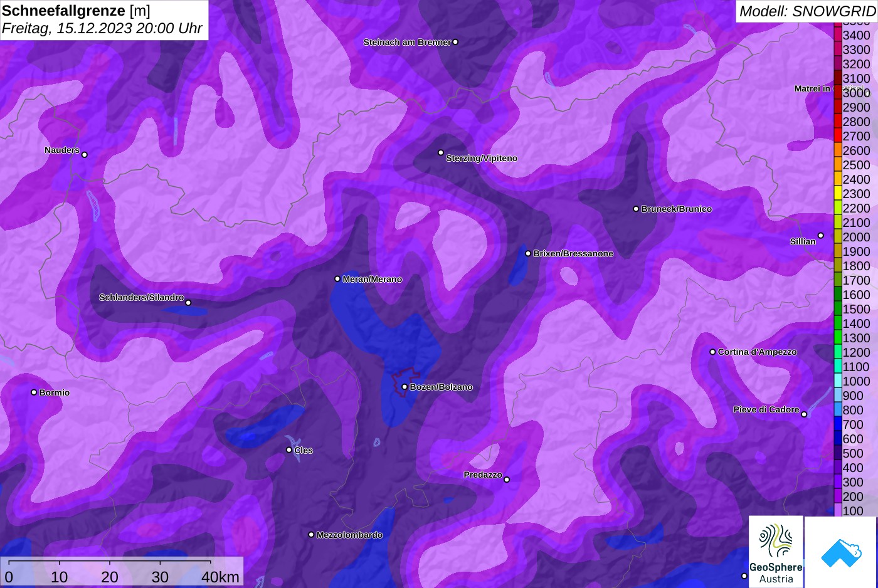Click the legend value 2700
Image resolution: width=878 pixels, height=588 pixels.
(x=856, y=136)
